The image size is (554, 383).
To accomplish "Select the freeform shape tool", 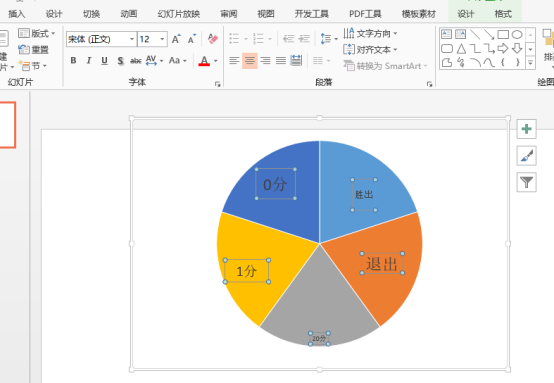I will click(447, 63).
